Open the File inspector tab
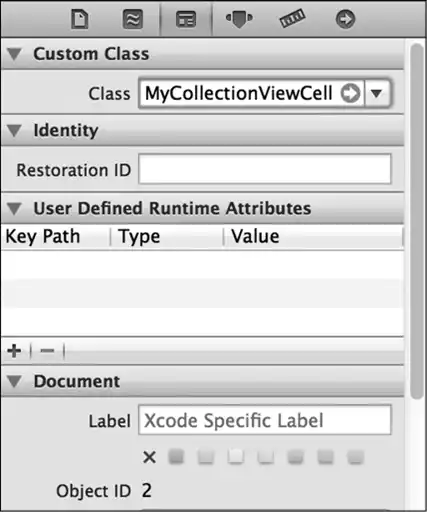This screenshot has height=512, width=427. (80, 19)
